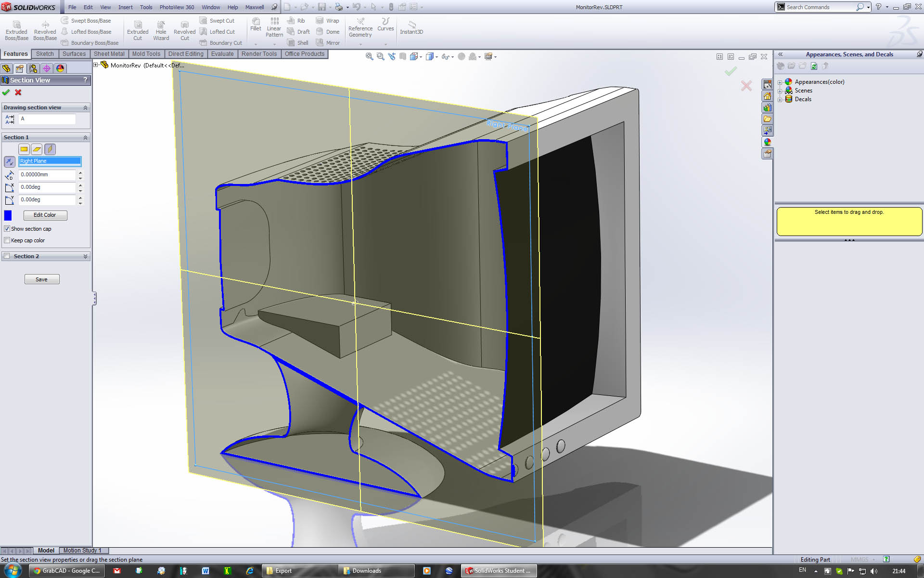Image resolution: width=924 pixels, height=578 pixels.
Task: Click the Edit Color button
Action: coord(45,215)
